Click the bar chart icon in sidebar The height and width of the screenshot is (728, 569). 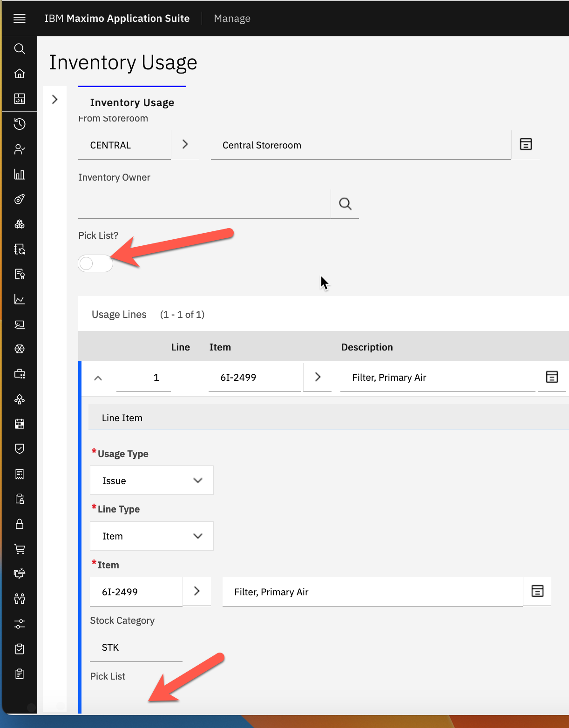(x=19, y=175)
